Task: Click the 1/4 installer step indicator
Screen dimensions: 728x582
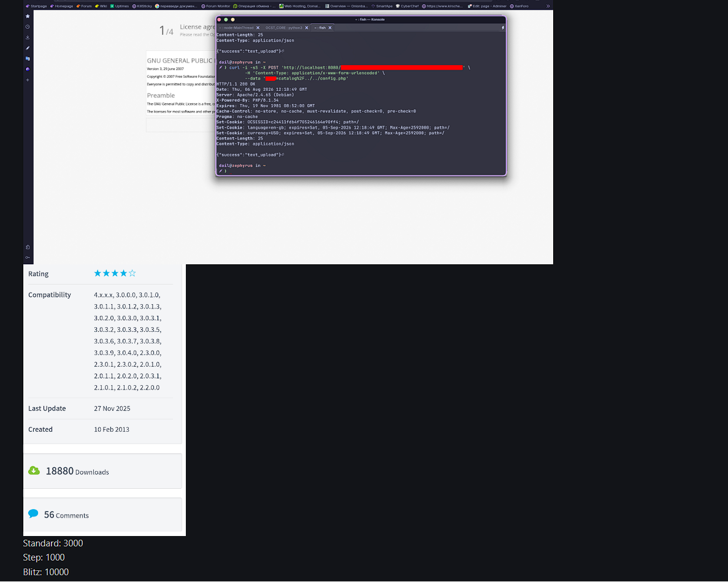Action: click(166, 31)
